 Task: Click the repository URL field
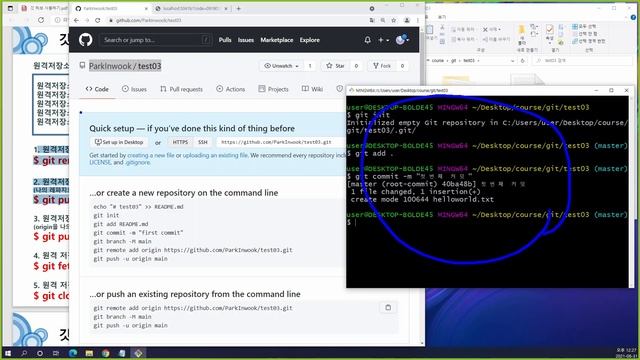pyautogui.click(x=281, y=142)
